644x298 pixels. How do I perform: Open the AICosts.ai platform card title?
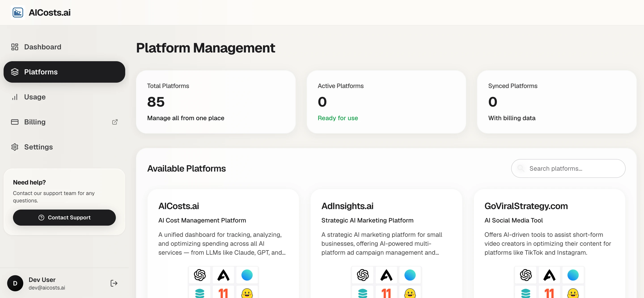[178, 206]
